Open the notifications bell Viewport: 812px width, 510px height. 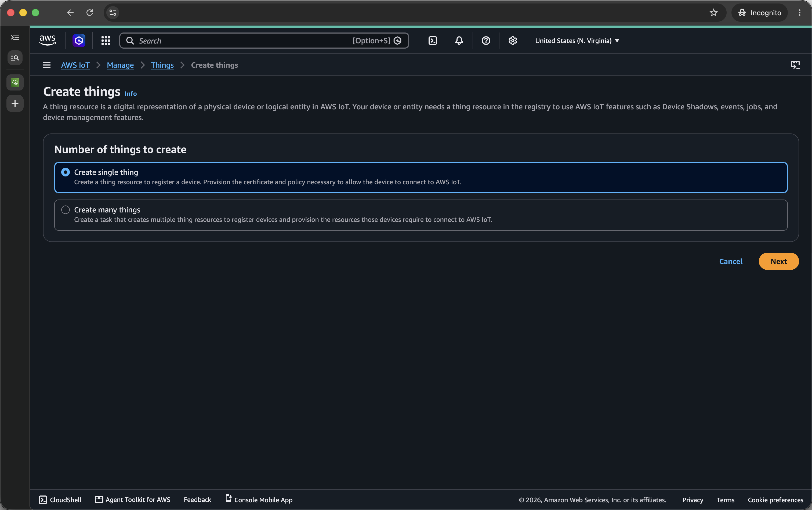[459, 41]
